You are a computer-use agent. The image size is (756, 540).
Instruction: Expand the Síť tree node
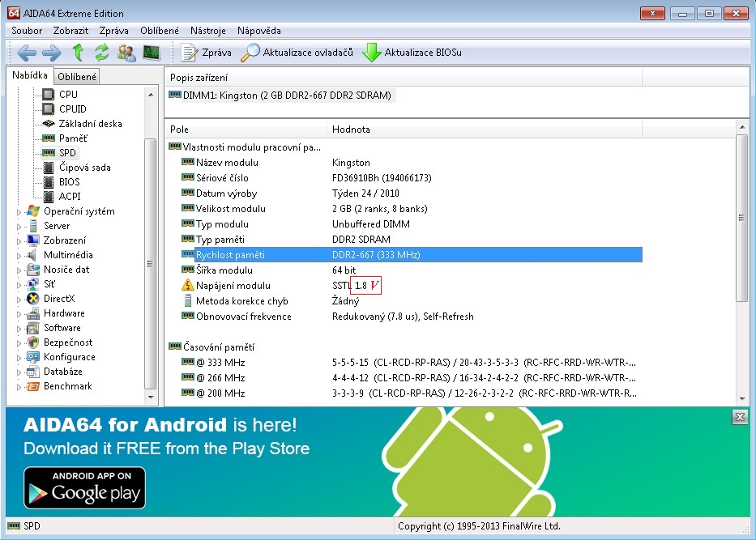pos(19,285)
